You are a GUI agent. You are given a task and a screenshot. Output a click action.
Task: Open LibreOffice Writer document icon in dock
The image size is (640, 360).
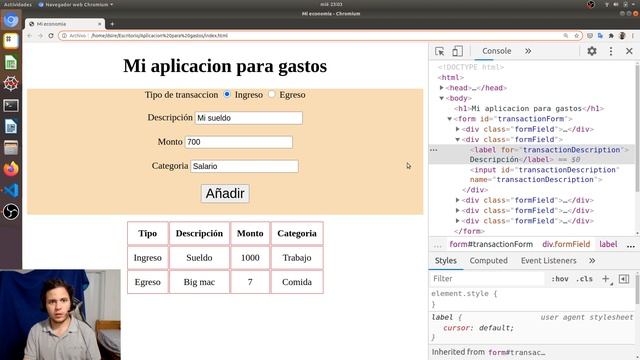11,127
